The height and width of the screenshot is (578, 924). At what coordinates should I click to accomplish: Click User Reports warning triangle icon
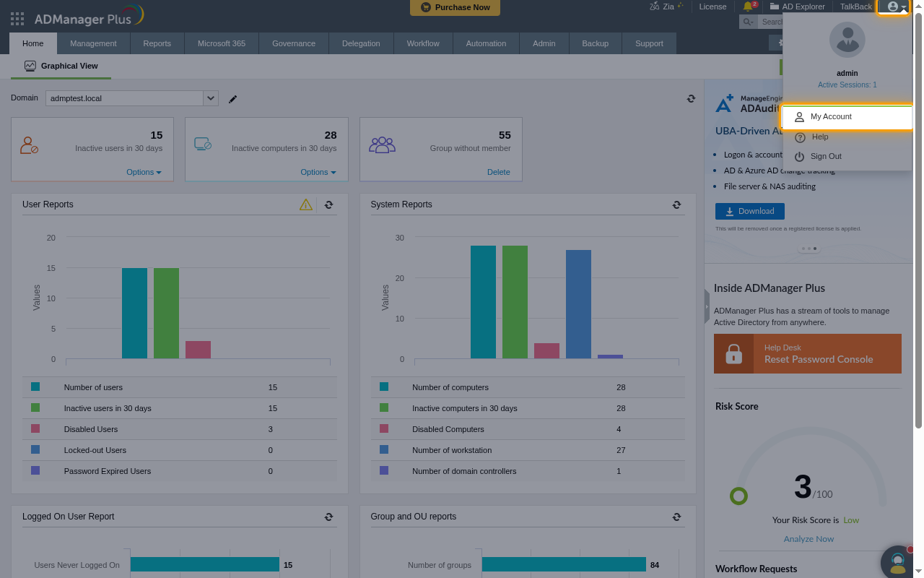pyautogui.click(x=306, y=205)
